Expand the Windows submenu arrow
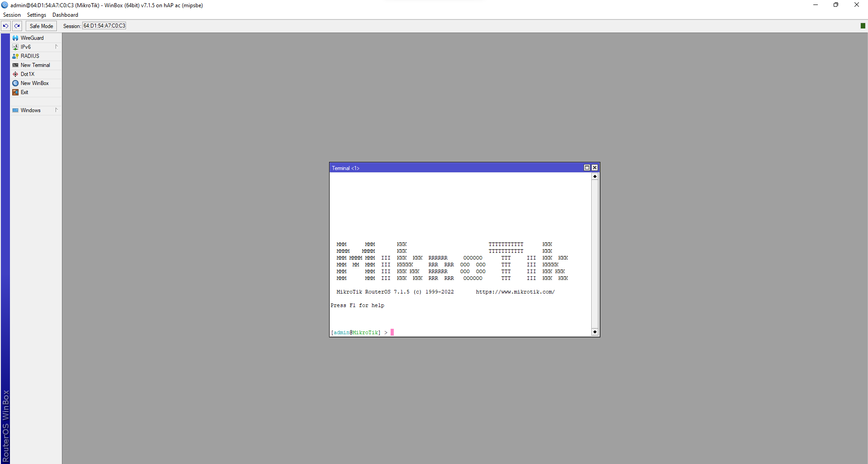 click(x=57, y=110)
